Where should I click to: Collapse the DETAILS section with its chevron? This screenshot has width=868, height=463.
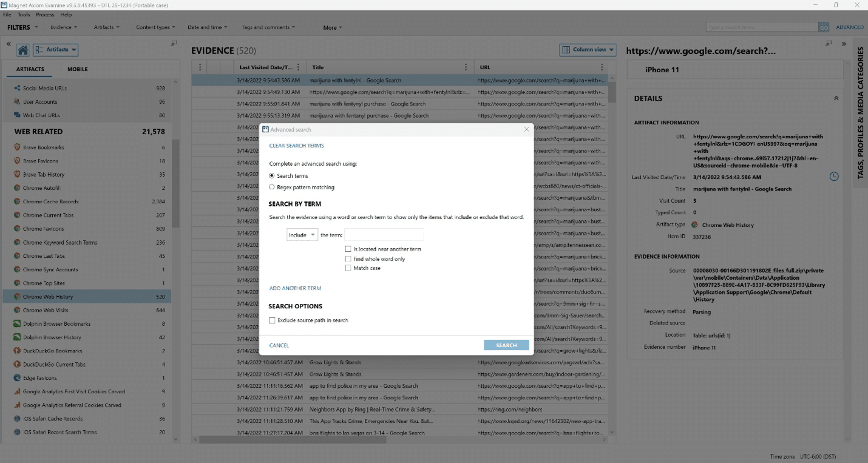(836, 98)
